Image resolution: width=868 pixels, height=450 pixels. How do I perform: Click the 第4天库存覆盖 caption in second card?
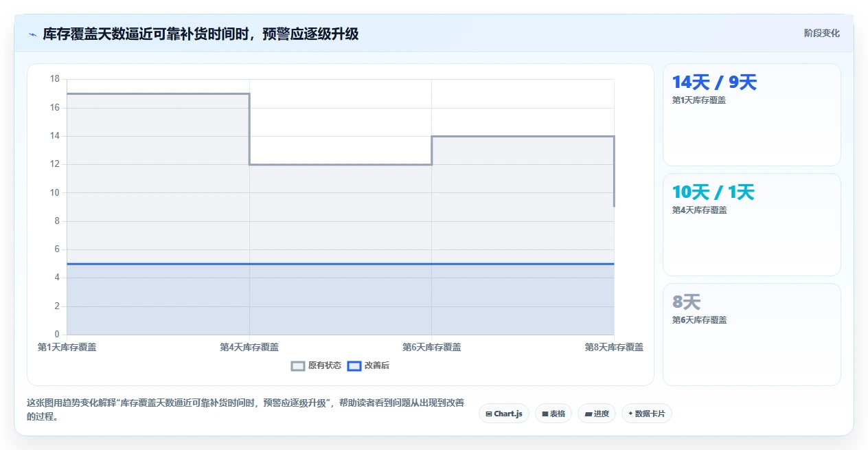(x=699, y=210)
